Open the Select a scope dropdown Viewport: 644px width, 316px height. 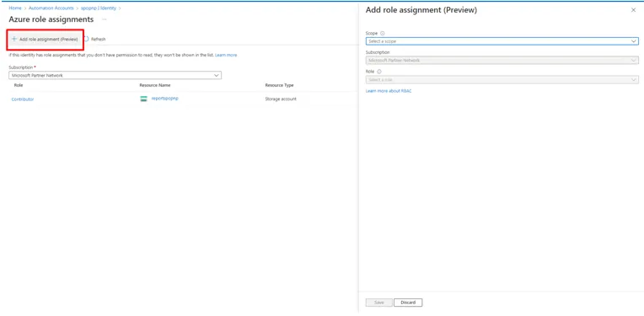point(502,41)
